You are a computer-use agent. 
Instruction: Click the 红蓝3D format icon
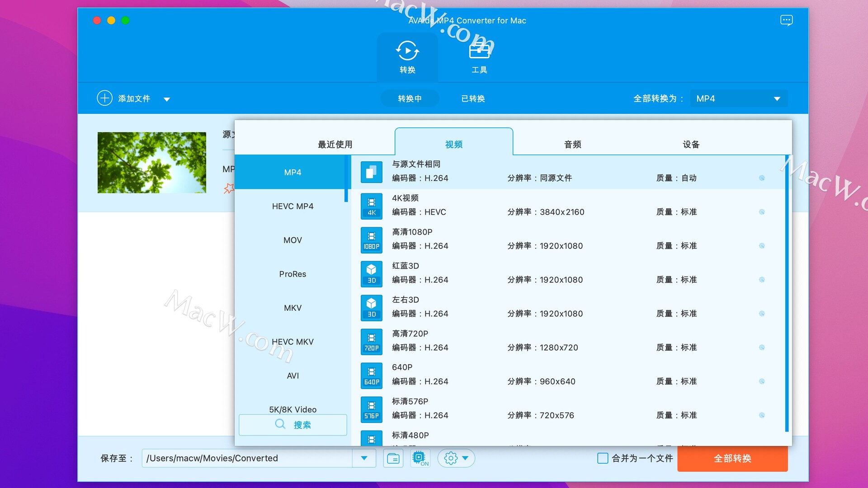[371, 274]
